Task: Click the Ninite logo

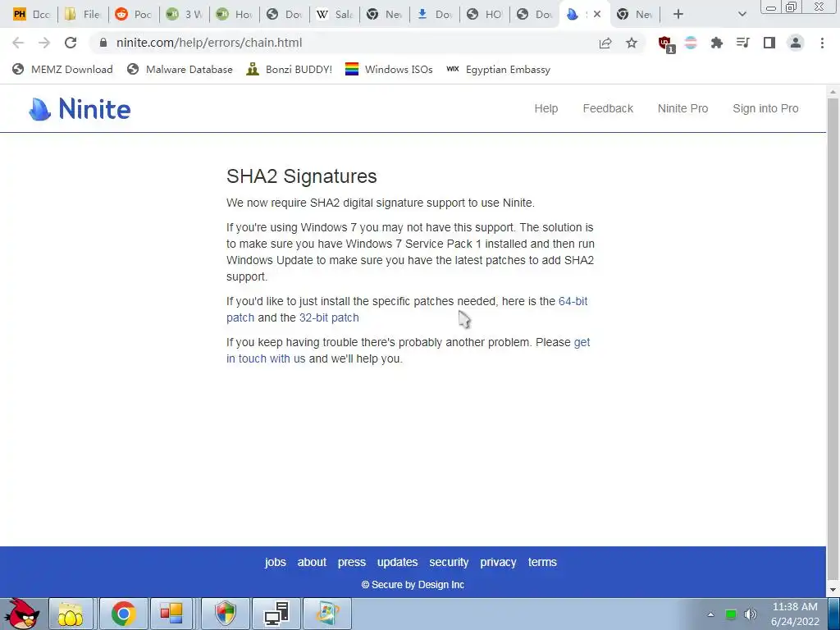Action: point(80,109)
